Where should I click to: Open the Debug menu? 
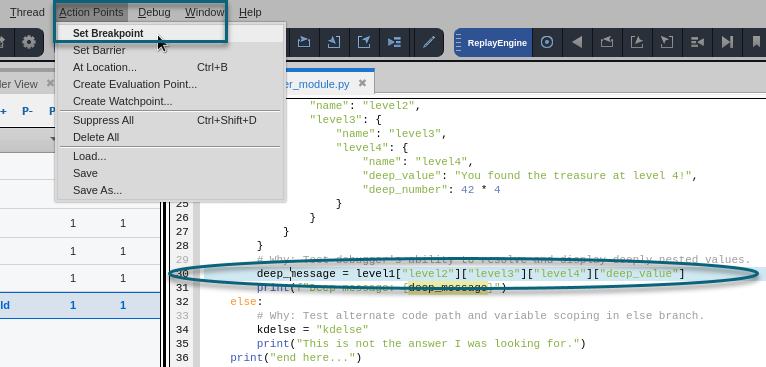(154, 12)
